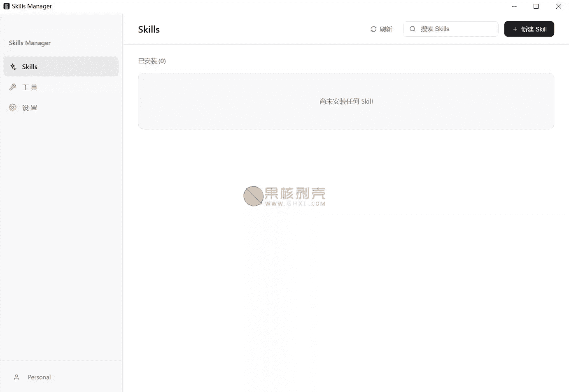This screenshot has height=392, width=569.
Task: Switch to the 工具 section
Action: [29, 87]
